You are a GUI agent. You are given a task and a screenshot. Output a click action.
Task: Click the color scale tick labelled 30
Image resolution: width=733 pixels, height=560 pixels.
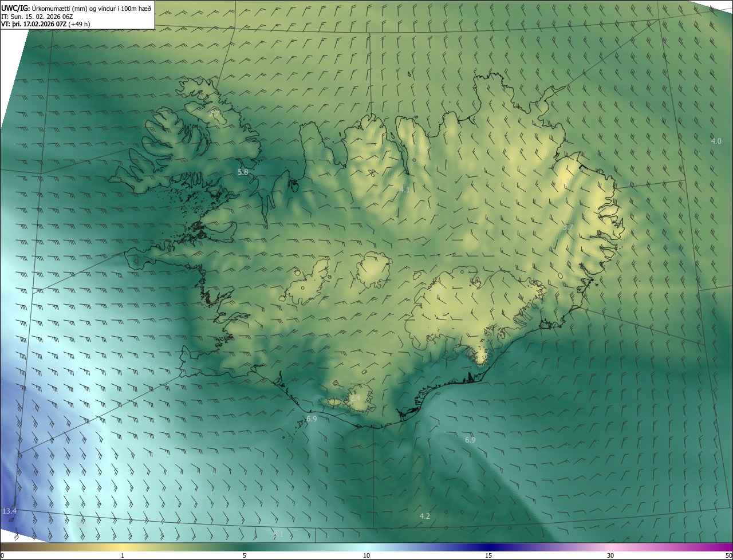click(x=610, y=555)
